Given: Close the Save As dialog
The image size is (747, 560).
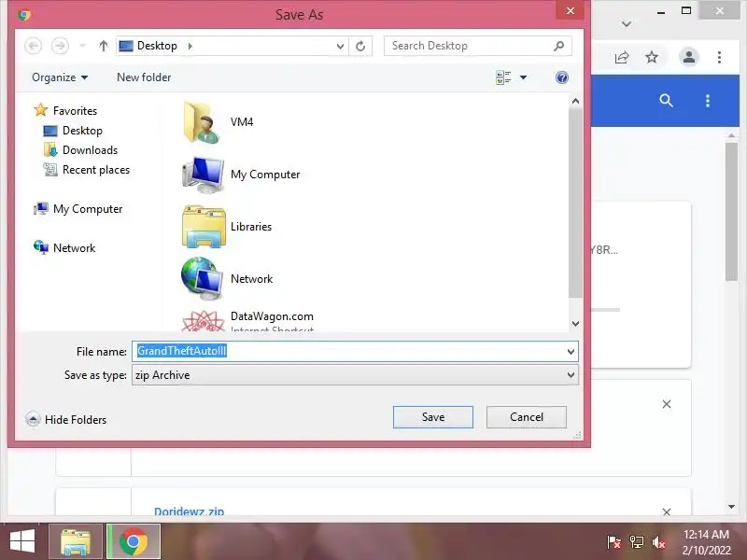Looking at the screenshot, I should [x=571, y=10].
